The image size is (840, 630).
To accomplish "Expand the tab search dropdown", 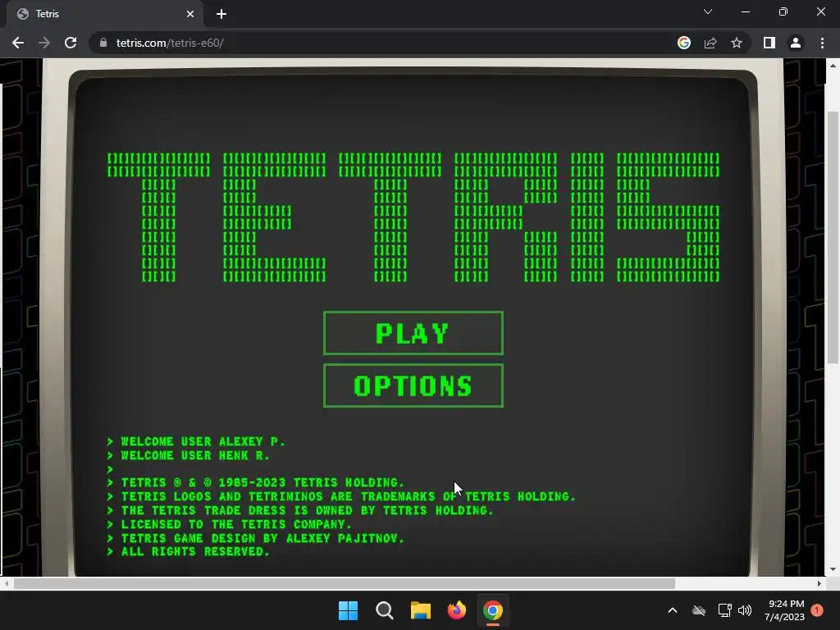I will point(708,11).
